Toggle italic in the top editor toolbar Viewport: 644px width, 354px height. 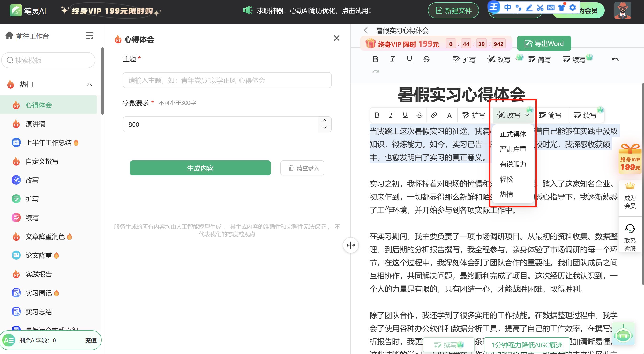(x=392, y=59)
